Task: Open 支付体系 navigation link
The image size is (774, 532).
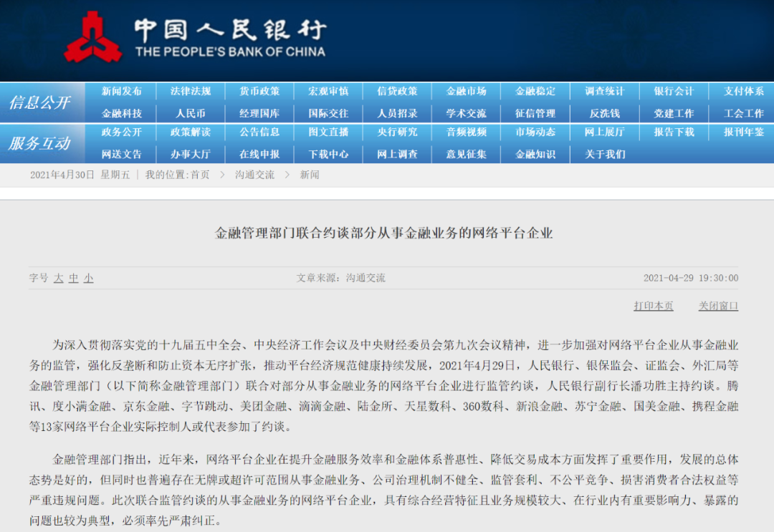Action: click(744, 91)
